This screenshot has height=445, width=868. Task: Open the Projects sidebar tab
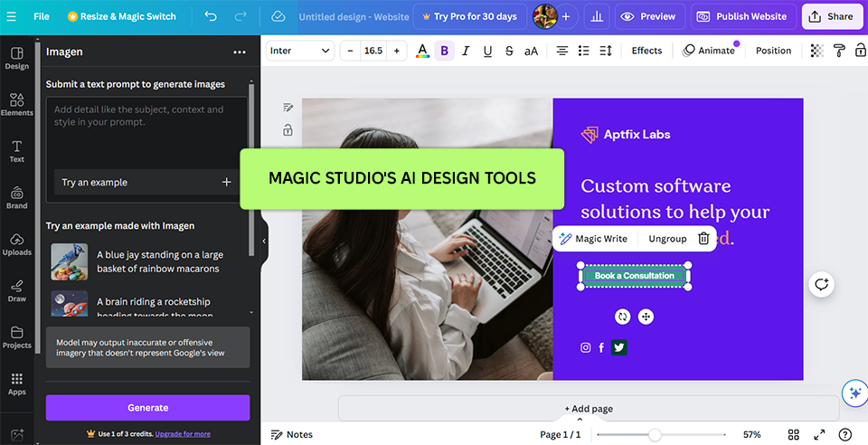click(x=16, y=337)
